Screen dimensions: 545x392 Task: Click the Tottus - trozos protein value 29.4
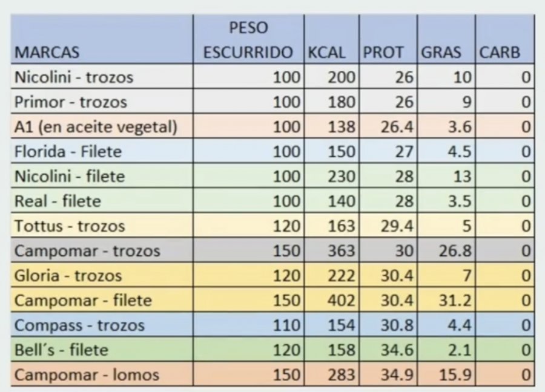[397, 226]
